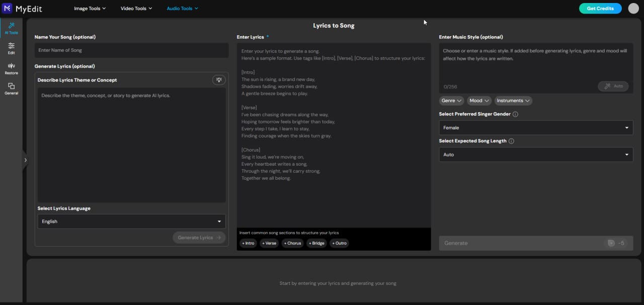Open the General tools sidebar icon
Viewport: 644px width, 305px height.
[11, 88]
